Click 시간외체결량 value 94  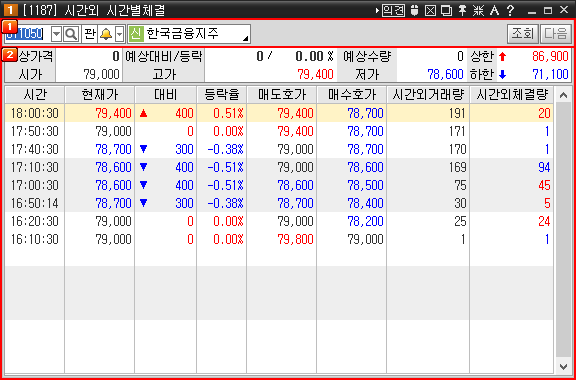(544, 167)
